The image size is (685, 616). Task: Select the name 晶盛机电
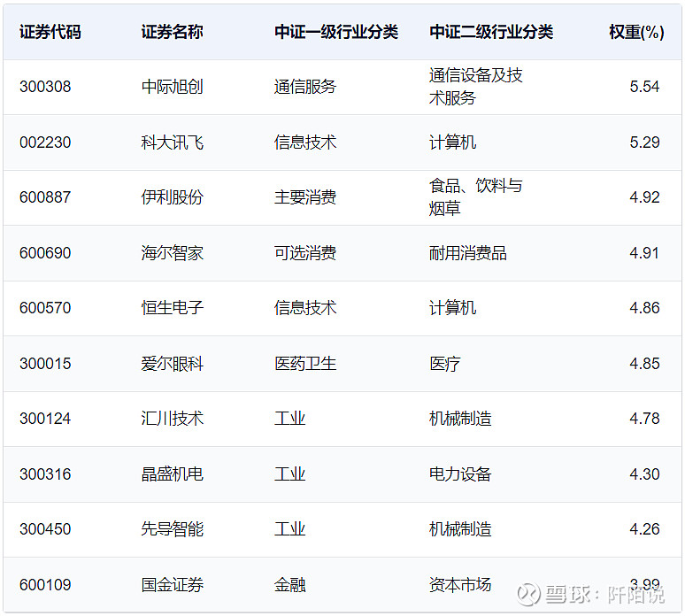[172, 474]
